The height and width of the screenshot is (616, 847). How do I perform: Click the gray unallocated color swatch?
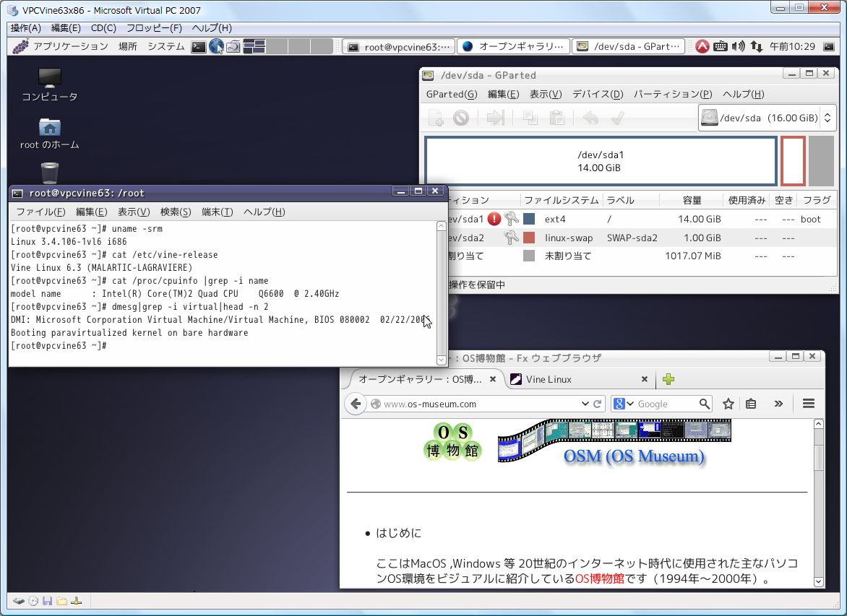tap(529, 256)
